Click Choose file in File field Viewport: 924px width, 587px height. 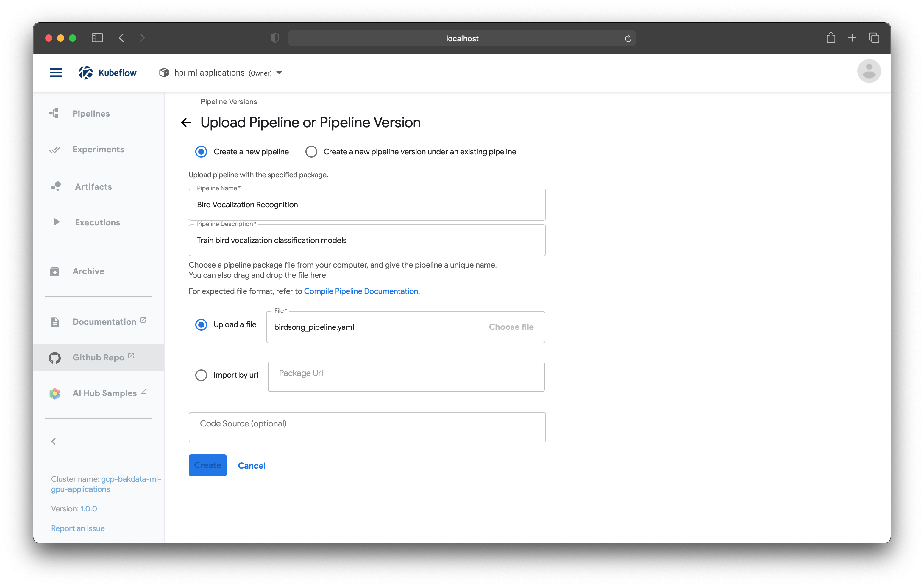511,327
